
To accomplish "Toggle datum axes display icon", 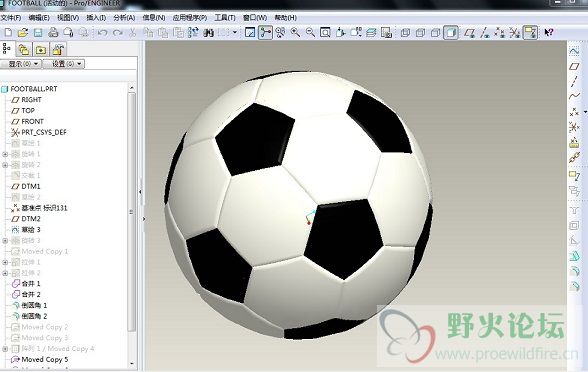I will pyautogui.click(x=484, y=33).
